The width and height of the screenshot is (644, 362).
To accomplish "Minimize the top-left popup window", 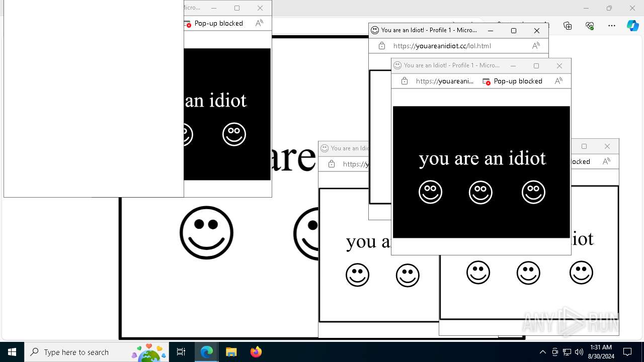I will pyautogui.click(x=213, y=8).
